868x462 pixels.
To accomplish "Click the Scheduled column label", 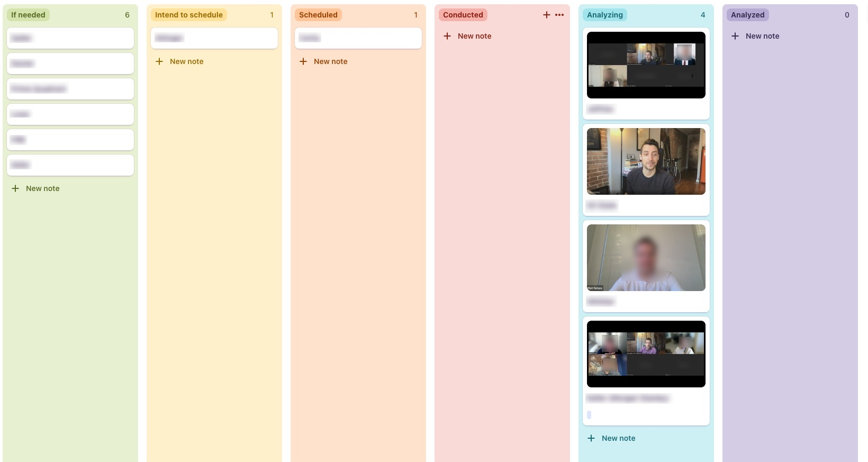I will click(318, 15).
